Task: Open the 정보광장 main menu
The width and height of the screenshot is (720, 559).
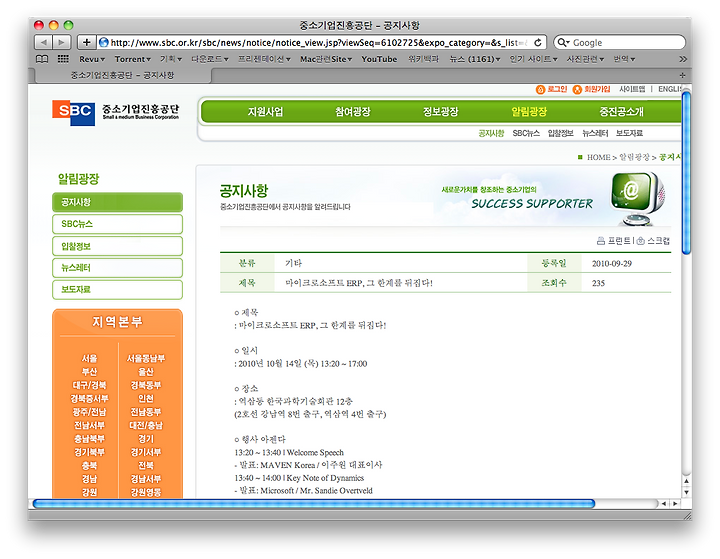Action: 440,112
